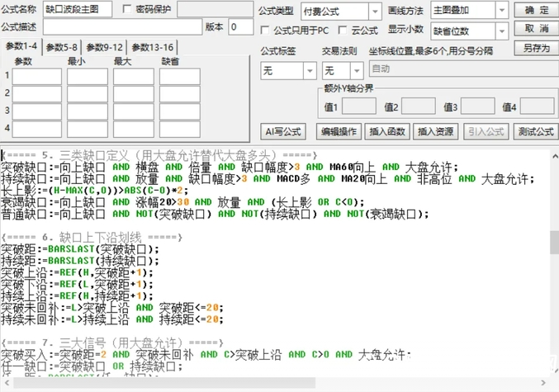Click the line starting 衰竭缺口:=
This screenshot has width=559, height=392.
pyautogui.click(x=182, y=202)
